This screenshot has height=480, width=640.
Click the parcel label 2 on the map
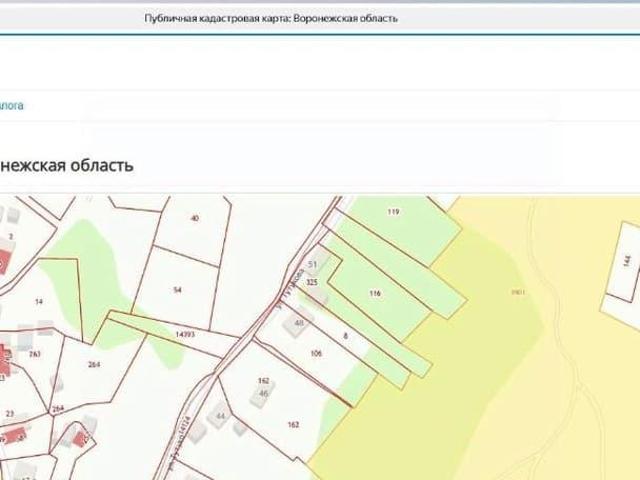pos(11,236)
